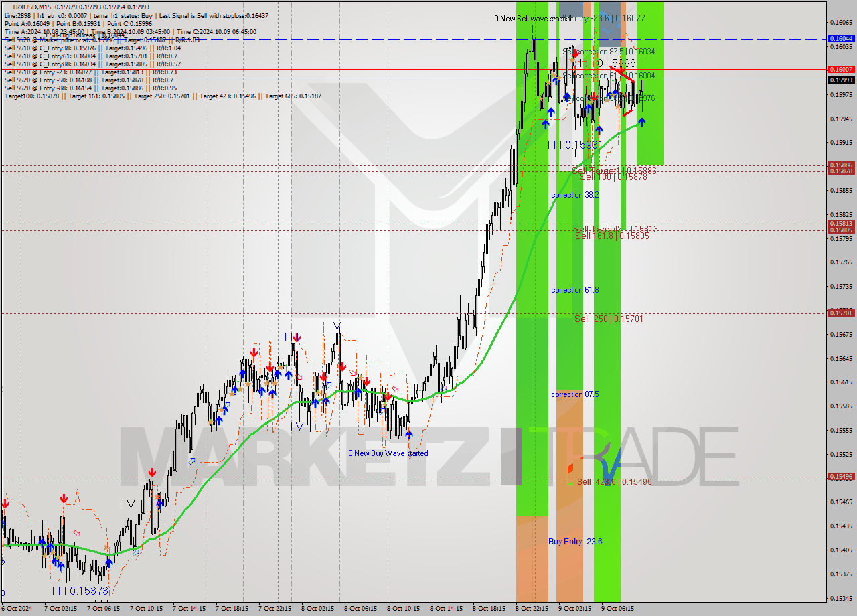Click the 0.15345 price axis value
This screenshot has height=616, width=857.
[841, 599]
